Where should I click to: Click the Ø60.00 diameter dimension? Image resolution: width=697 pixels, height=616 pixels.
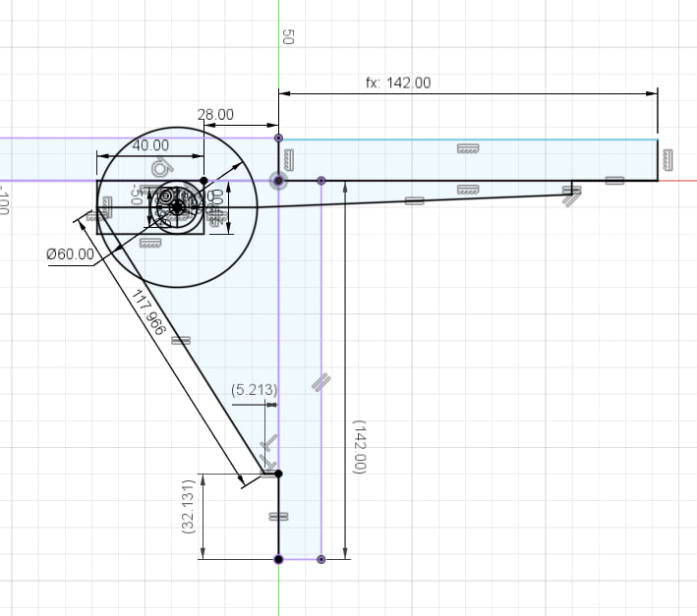(70, 254)
